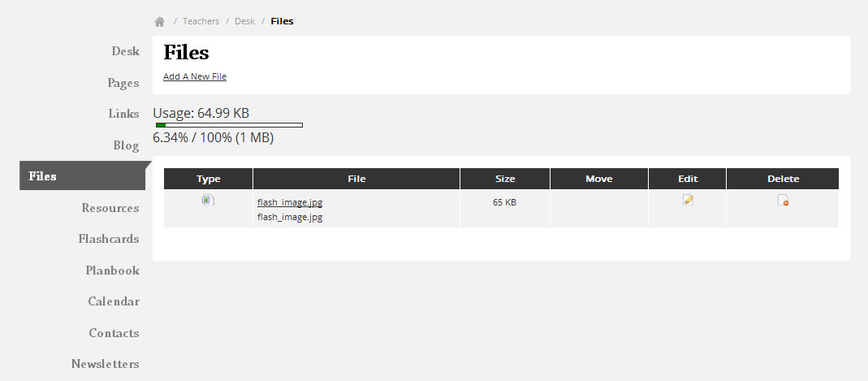Image resolution: width=868 pixels, height=381 pixels.
Task: Click the Teachers breadcrumb link
Action: point(201,22)
